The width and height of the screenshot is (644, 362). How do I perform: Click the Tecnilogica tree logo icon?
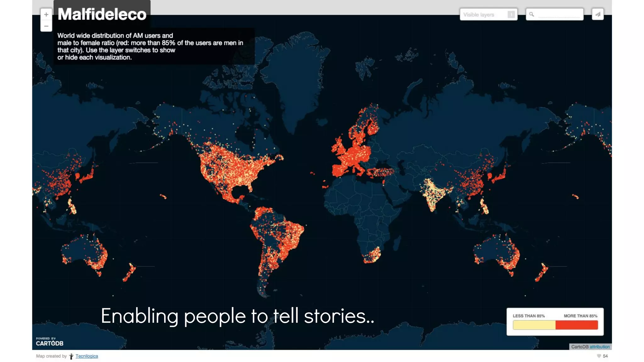click(71, 356)
